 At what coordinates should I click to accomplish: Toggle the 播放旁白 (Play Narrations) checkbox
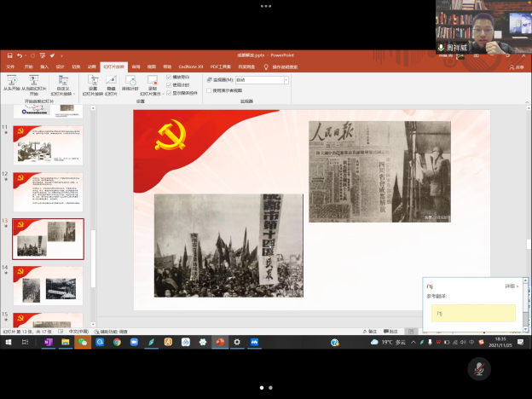(x=169, y=77)
